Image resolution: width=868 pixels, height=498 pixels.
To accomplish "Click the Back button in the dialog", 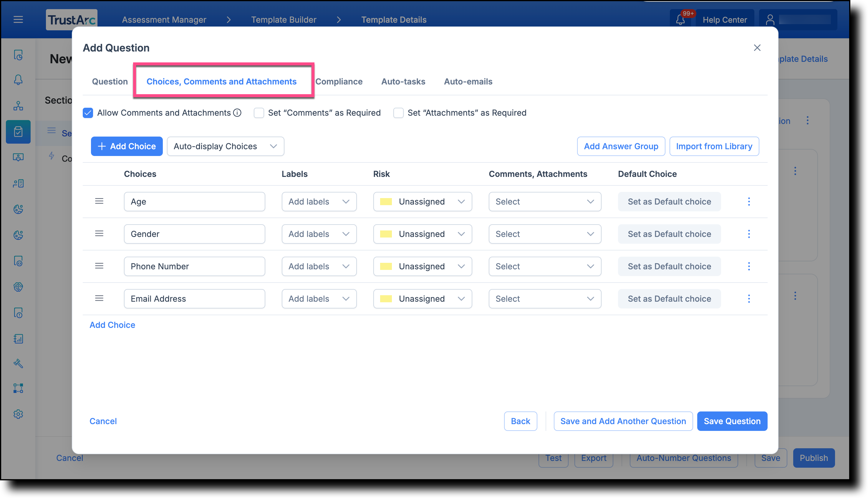I will pyautogui.click(x=520, y=421).
